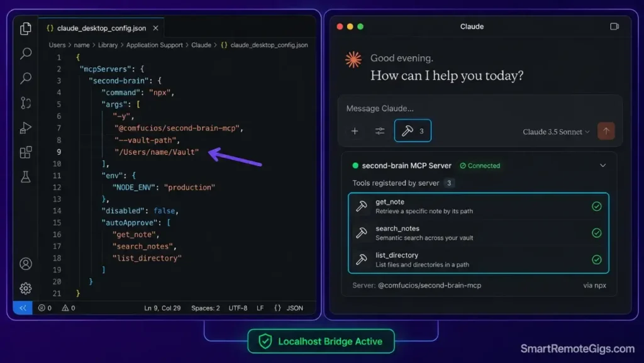Open the sliders settings icon in Claude
Viewport: 644px width, 363px height.
coord(380,131)
